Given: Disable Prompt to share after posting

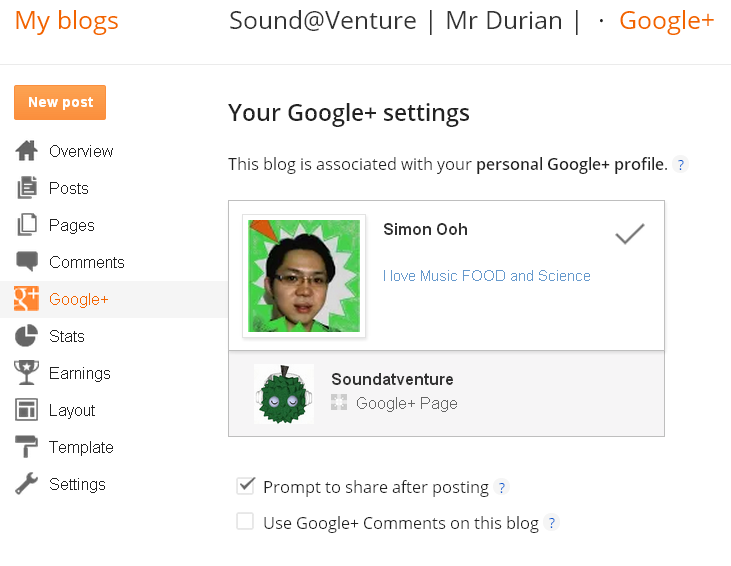Looking at the screenshot, I should (x=245, y=486).
